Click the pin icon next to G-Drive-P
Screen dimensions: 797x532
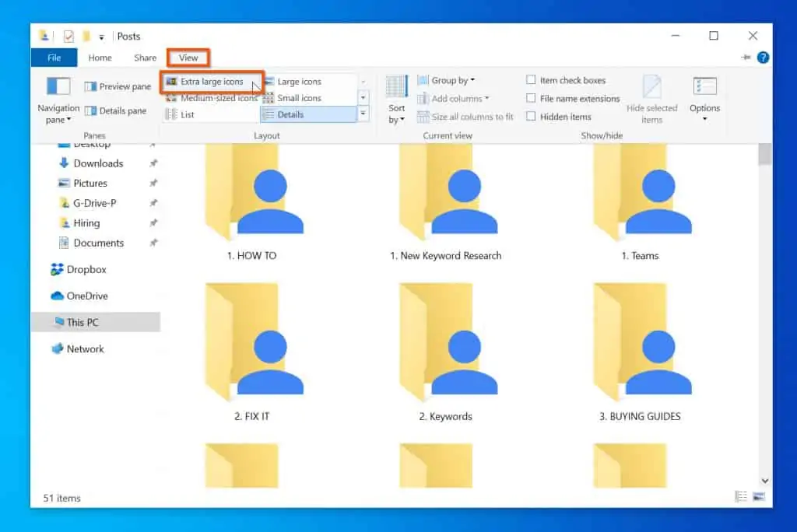[x=153, y=203]
